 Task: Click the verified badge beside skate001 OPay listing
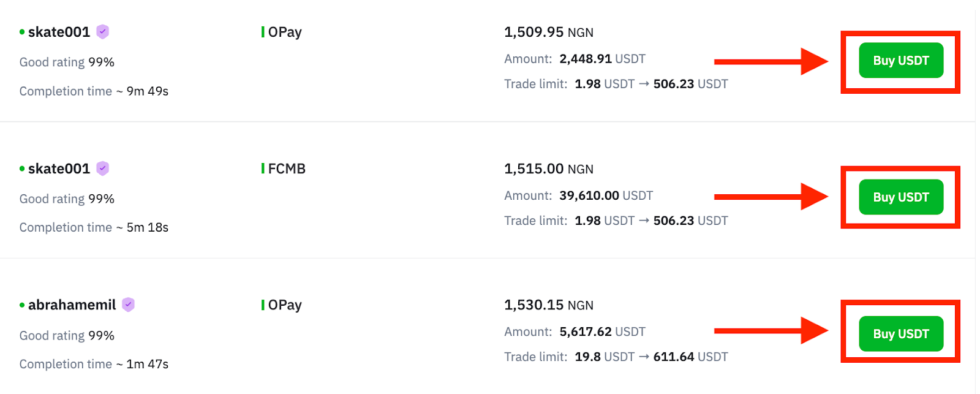point(103,32)
